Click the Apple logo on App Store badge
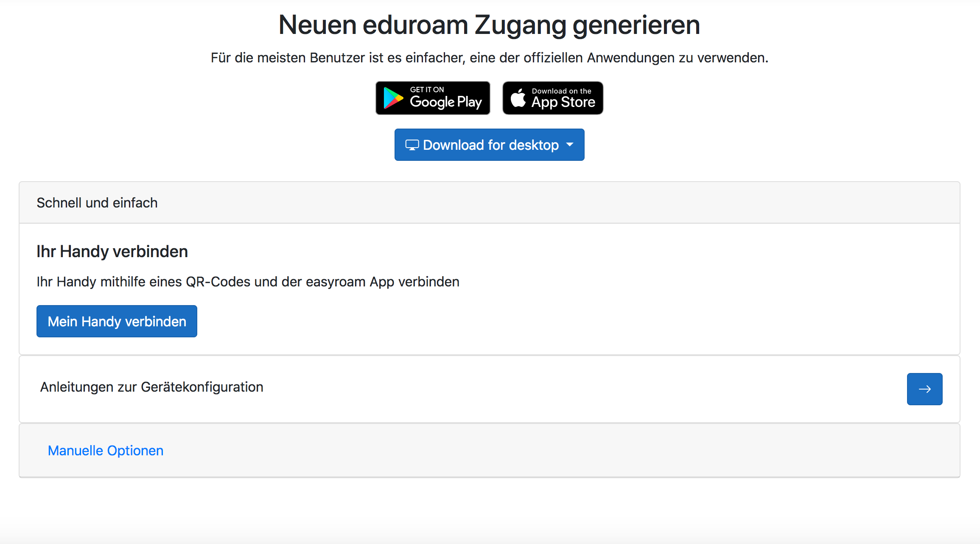 (518, 98)
